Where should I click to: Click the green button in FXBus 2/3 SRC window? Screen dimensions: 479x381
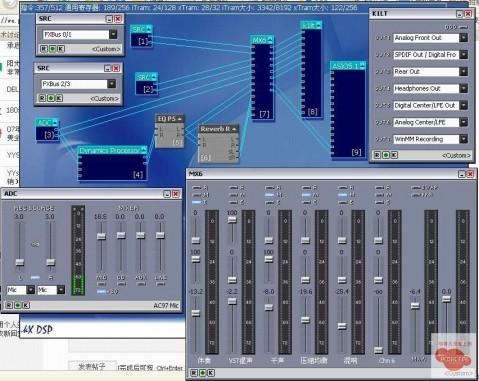tap(50, 98)
